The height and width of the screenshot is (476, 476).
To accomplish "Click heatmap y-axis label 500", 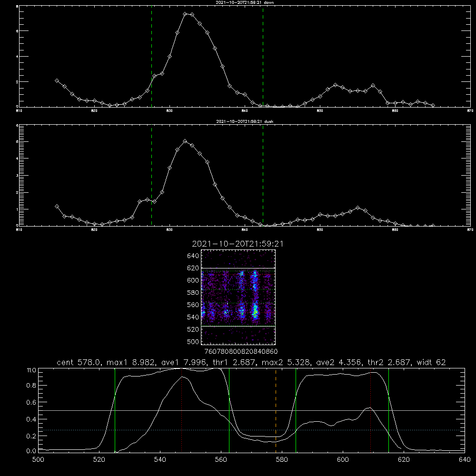I will (x=193, y=341).
